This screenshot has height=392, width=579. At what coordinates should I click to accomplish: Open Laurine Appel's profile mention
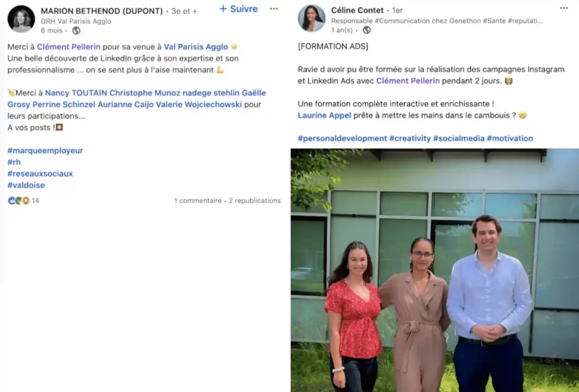(x=324, y=115)
